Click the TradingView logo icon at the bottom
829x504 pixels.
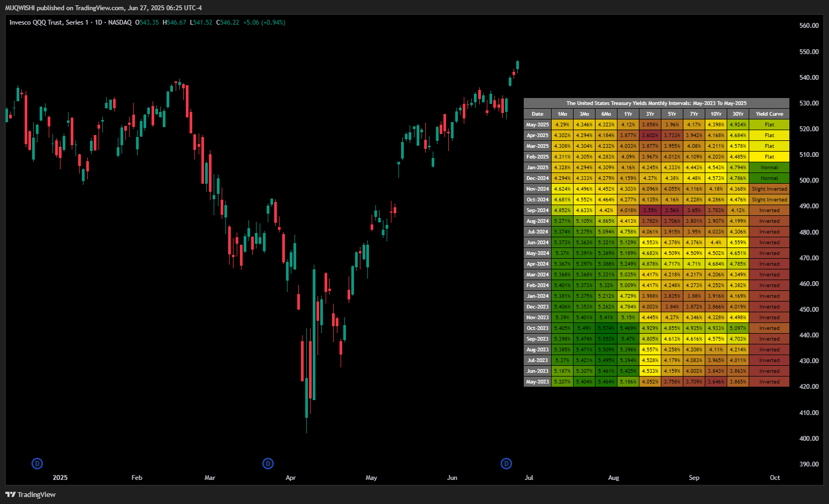click(10, 494)
